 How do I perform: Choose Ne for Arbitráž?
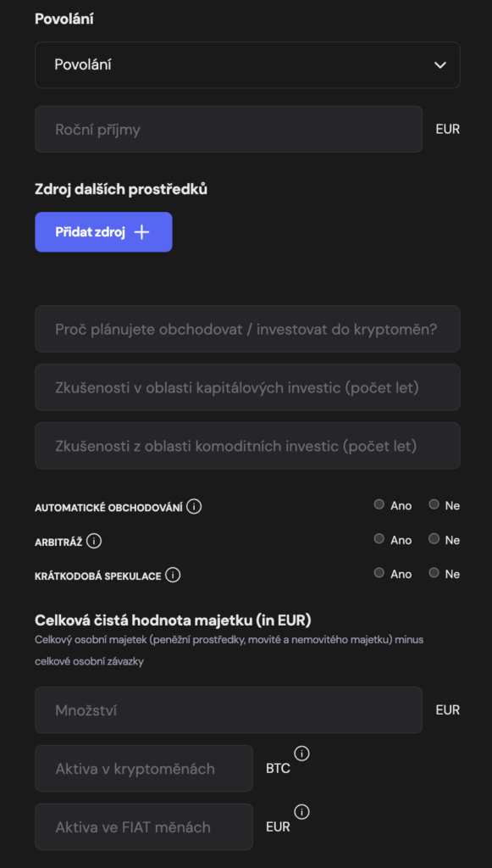434,538
